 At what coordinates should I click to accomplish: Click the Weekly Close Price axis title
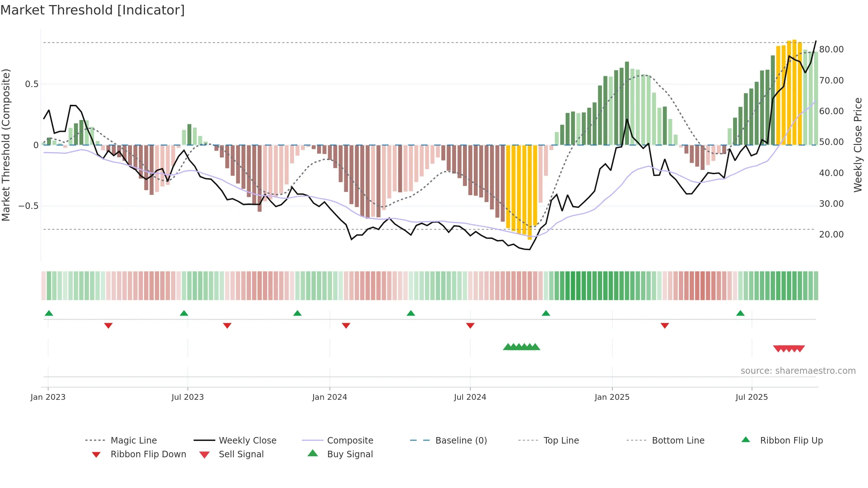pyautogui.click(x=858, y=145)
